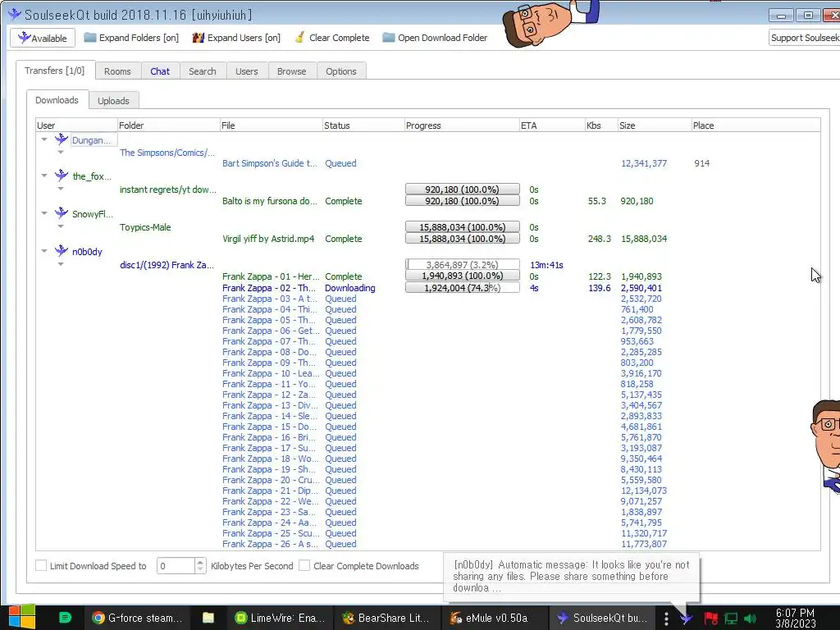The height and width of the screenshot is (630, 840).
Task: Enable Clear Complete Downloads checkbox
Action: [304, 565]
